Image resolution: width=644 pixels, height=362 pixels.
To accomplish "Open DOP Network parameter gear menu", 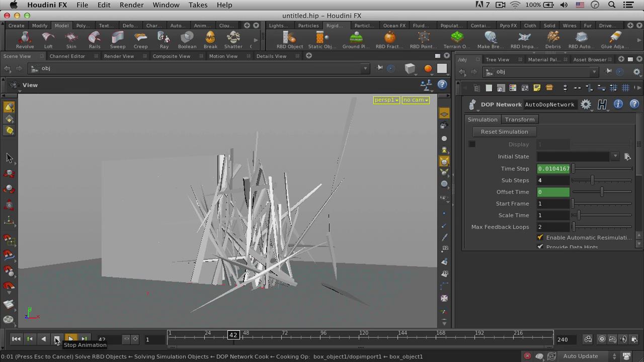I will point(586,104).
